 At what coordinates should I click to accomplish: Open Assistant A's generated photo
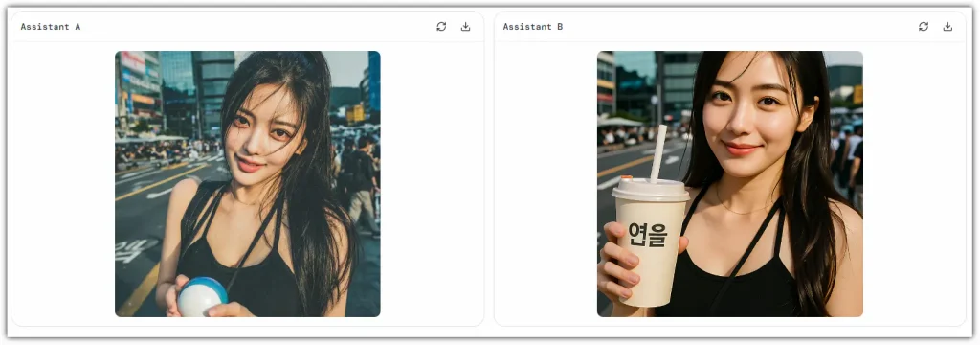pyautogui.click(x=248, y=183)
